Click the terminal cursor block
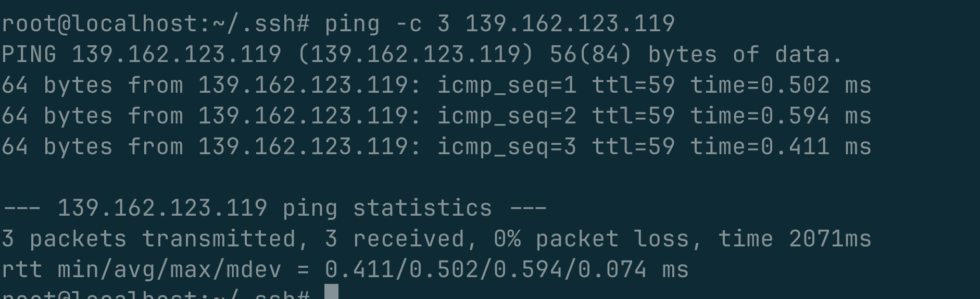Screen dimensions: 980x299 (x=331, y=292)
